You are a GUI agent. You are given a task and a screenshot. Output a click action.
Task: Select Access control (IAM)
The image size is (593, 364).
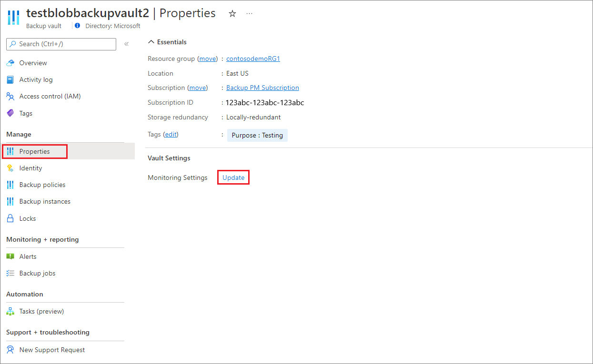[49, 96]
